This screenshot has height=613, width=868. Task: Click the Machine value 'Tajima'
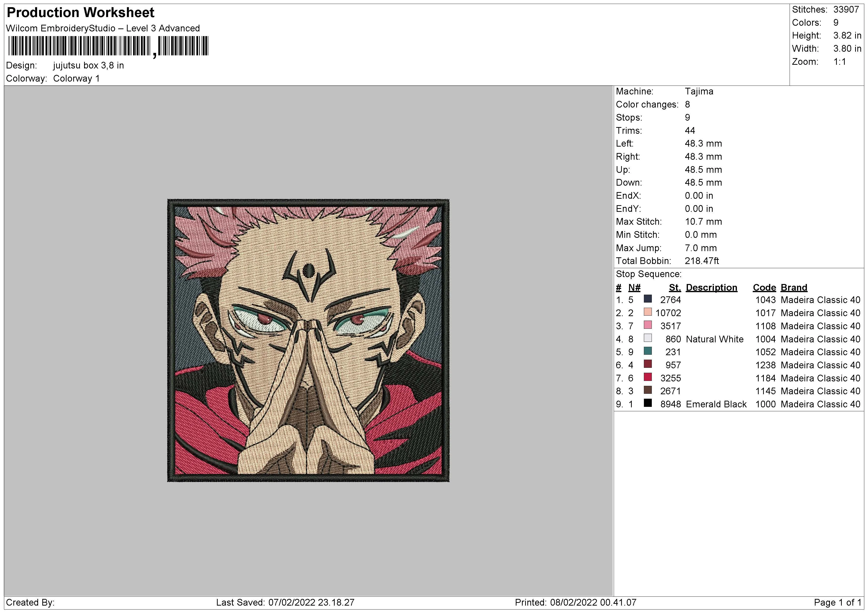tap(699, 91)
